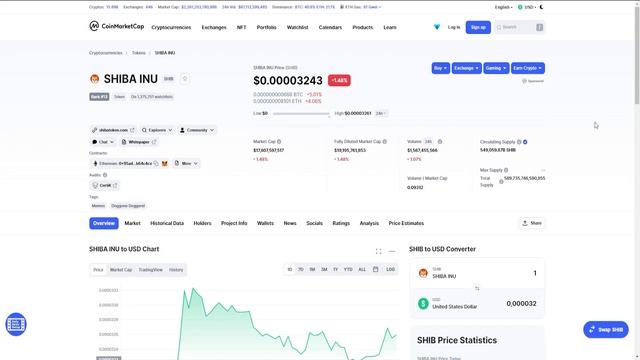Click the SHIBA INU coin logo
Image resolution: width=640 pixels, height=360 pixels.
(x=95, y=79)
